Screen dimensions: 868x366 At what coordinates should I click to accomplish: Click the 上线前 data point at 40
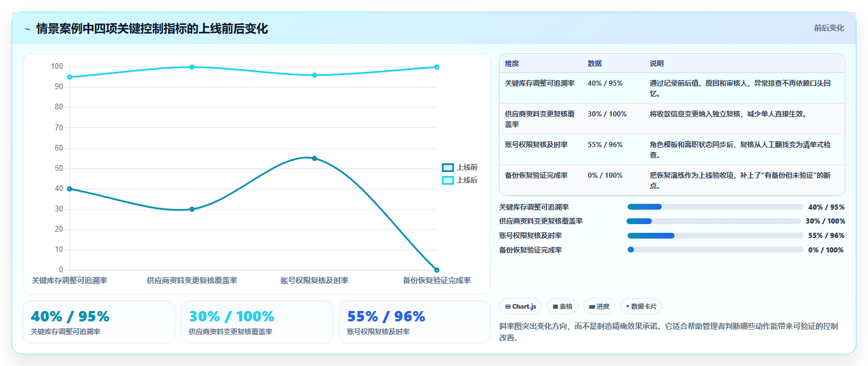[x=70, y=189]
